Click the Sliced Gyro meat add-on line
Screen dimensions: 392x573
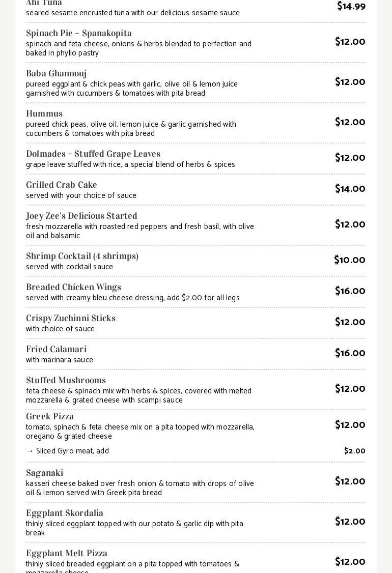coord(68,451)
